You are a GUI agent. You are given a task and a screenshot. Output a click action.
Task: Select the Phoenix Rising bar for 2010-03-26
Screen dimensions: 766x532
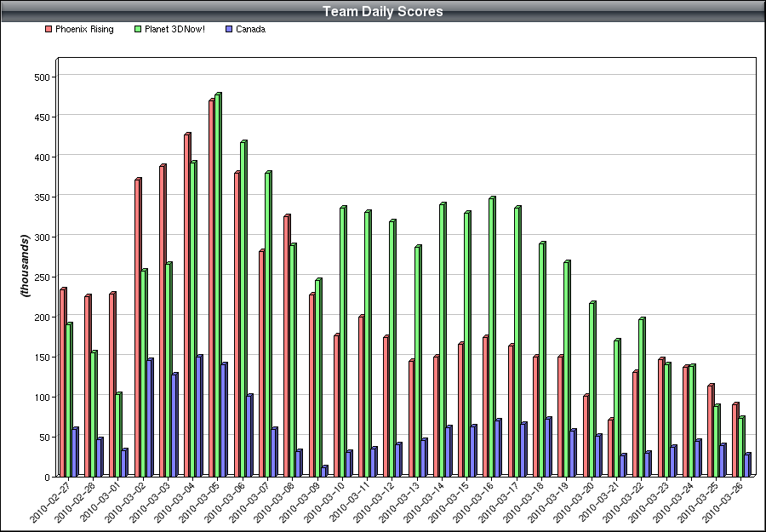click(x=735, y=440)
